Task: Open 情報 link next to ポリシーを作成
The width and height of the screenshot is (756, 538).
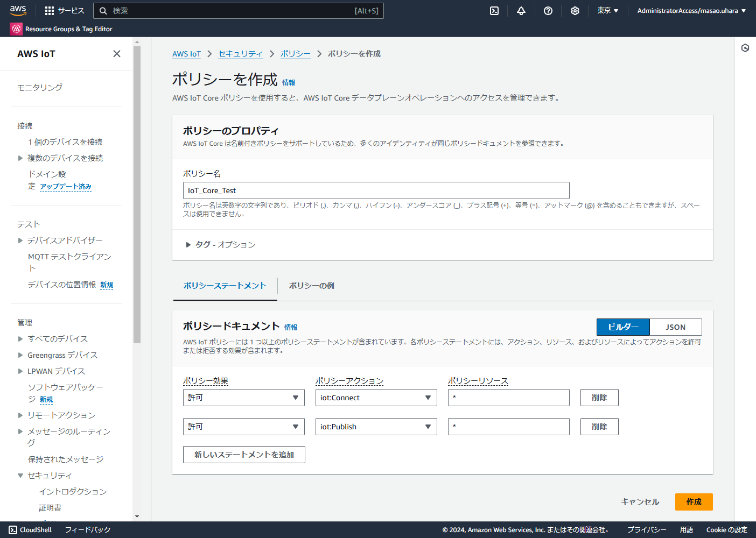Action: click(289, 83)
